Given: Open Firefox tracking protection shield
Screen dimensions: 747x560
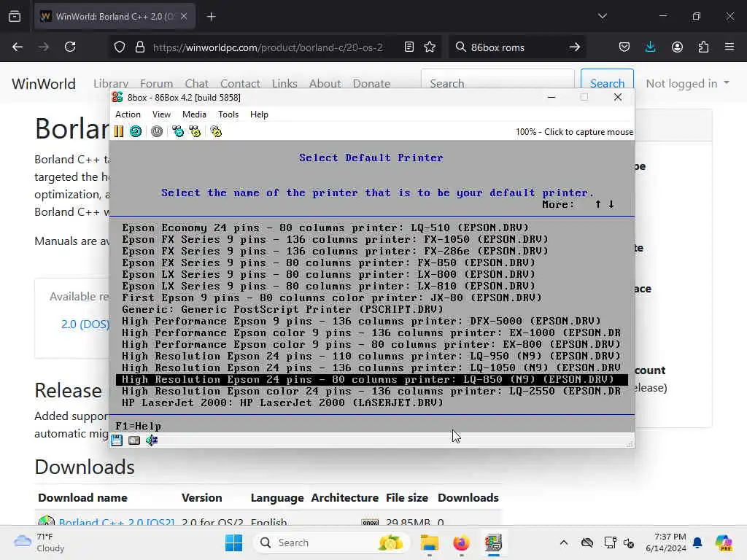Looking at the screenshot, I should [x=120, y=47].
